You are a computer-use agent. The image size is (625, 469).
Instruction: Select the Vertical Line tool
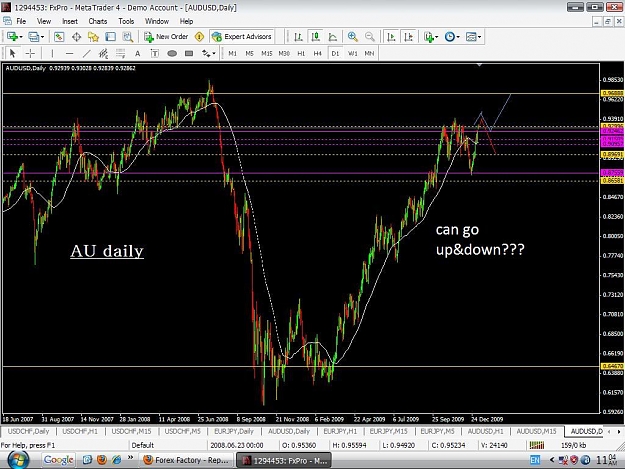[x=52, y=53]
